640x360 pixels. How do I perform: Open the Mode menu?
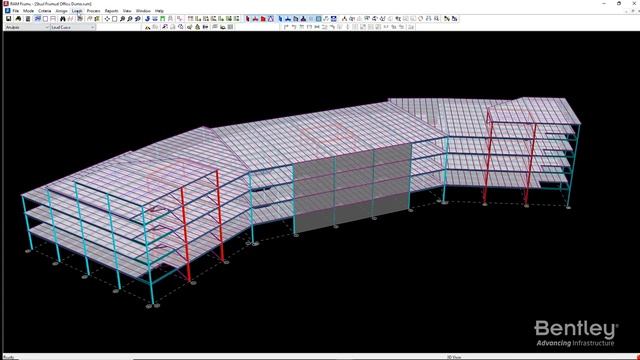click(28, 11)
